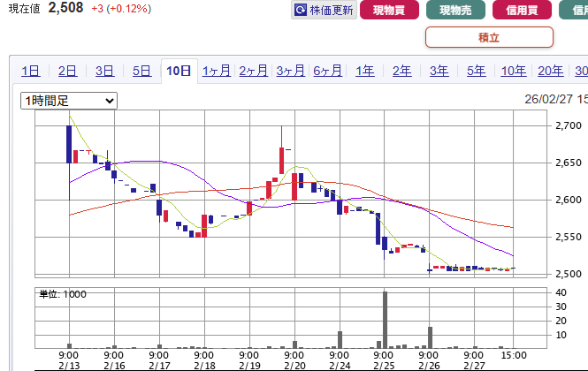The image size is (588, 371).
Task: Click the 株価更新 refresh icon
Action: pos(302,11)
